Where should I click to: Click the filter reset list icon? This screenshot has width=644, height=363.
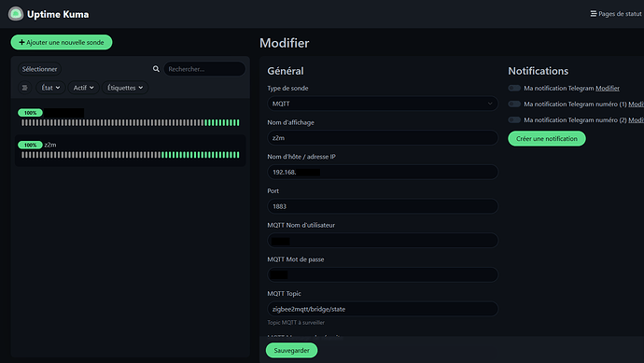pos(25,88)
